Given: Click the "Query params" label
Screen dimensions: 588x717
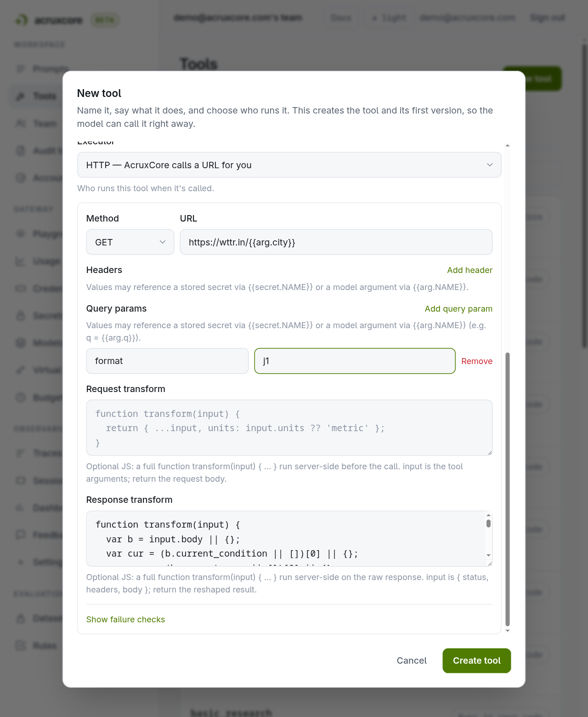Looking at the screenshot, I should 116,308.
